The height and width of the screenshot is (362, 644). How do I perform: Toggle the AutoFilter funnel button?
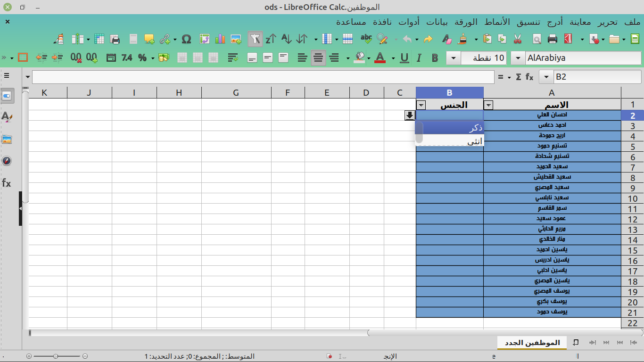tap(255, 39)
